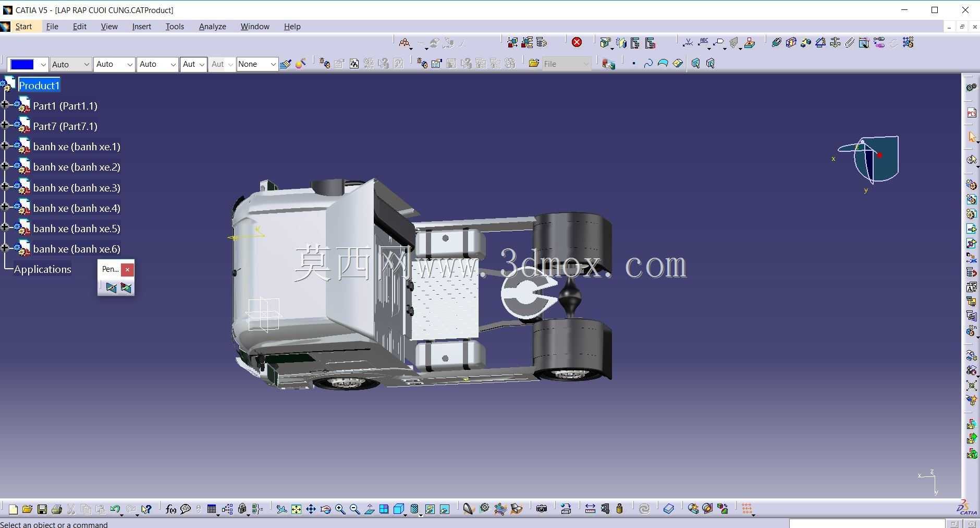The width and height of the screenshot is (980, 528).
Task: Open the fill color dropdown
Action: coord(43,64)
